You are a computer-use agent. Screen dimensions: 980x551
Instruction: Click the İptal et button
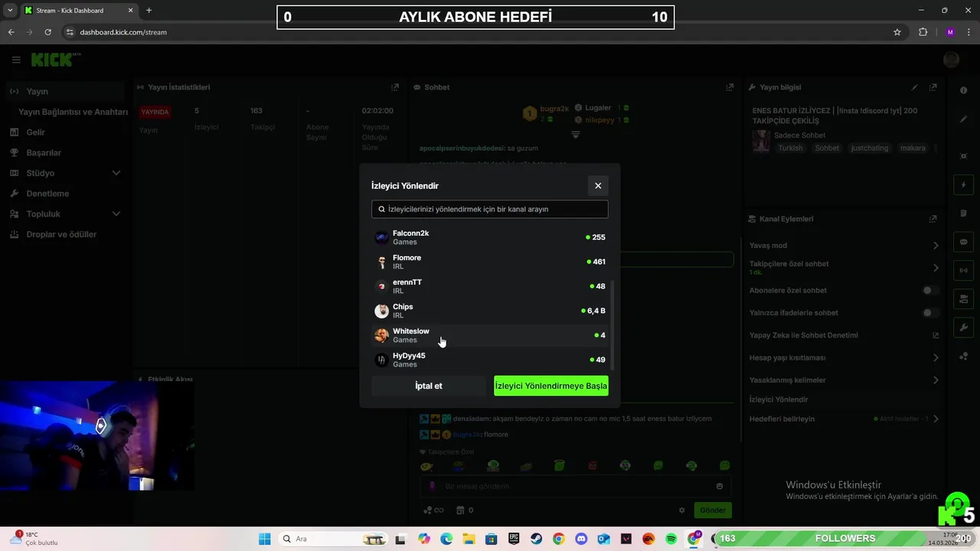429,386
